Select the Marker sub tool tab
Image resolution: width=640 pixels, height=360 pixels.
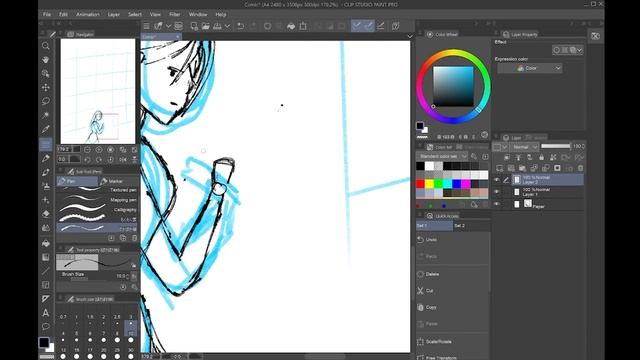[x=116, y=181]
